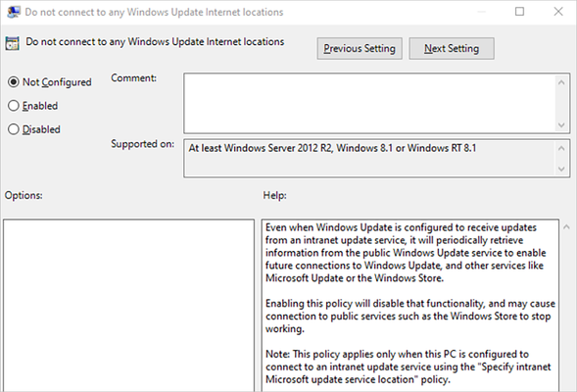Select the Disabled radio button
Image resolution: width=577 pixels, height=392 pixels.
(14, 129)
